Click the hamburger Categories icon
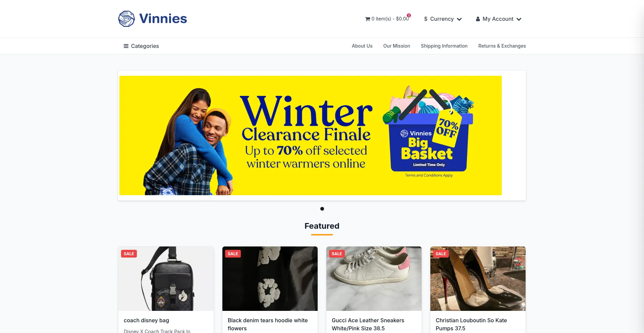Viewport: 644px width, 333px height. [x=126, y=46]
